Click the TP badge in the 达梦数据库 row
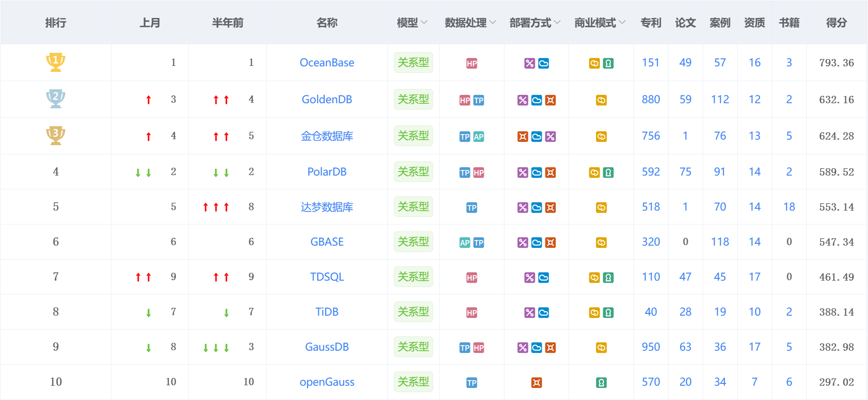The height and width of the screenshot is (400, 868). coord(472,208)
